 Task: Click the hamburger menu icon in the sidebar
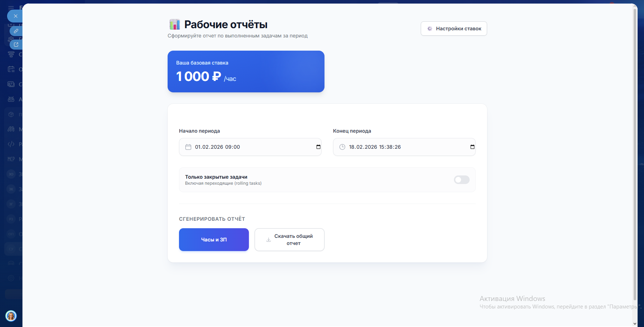(11, 7)
